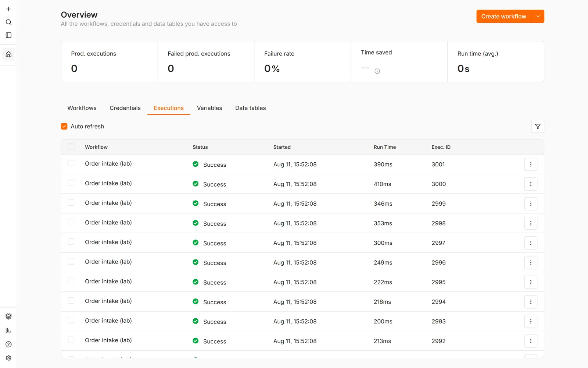Check the row checkbox for execution 2999
Screen dimensions: 588x368
point(71,202)
